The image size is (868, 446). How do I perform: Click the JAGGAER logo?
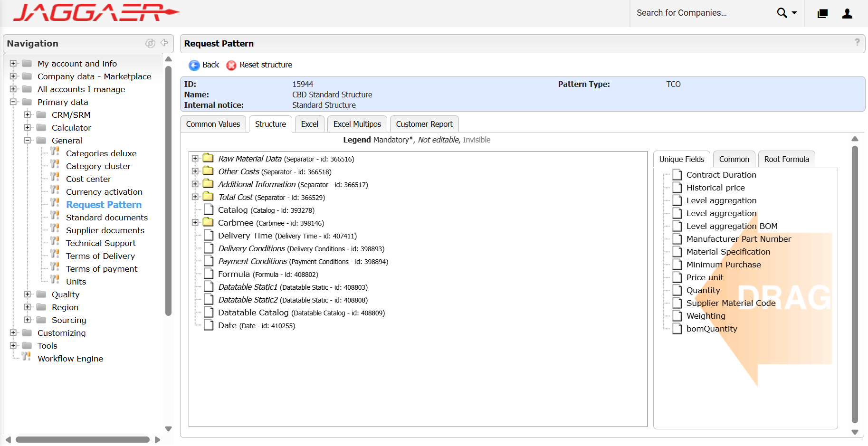click(96, 13)
